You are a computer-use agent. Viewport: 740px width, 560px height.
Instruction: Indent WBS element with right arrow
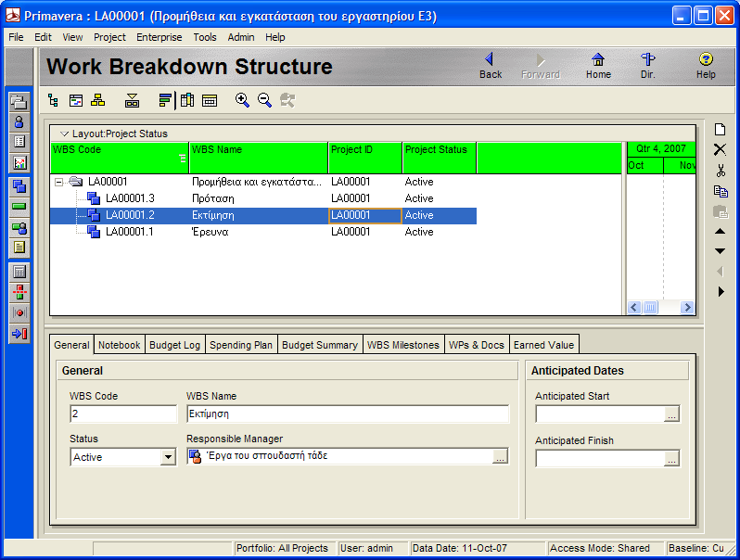[x=721, y=291]
